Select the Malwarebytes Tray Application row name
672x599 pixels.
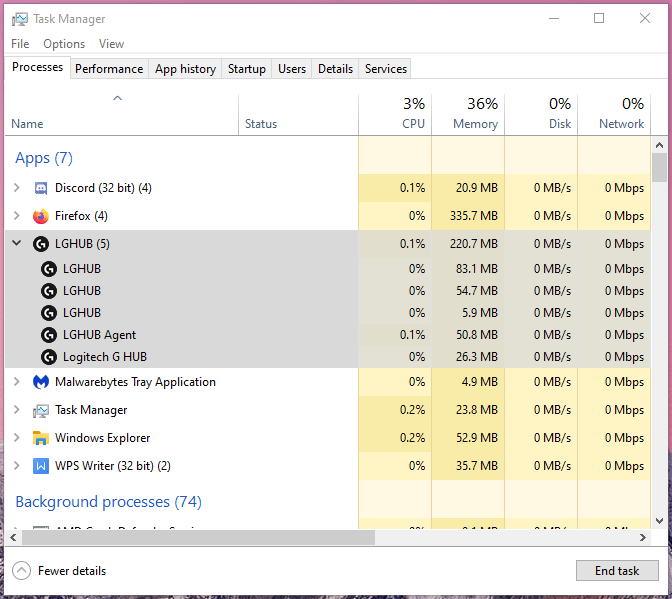[x=135, y=382]
